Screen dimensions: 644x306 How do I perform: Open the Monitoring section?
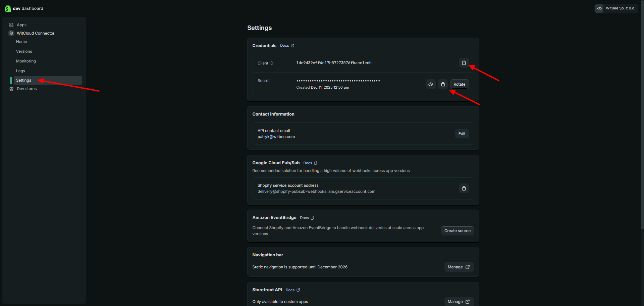click(x=26, y=61)
